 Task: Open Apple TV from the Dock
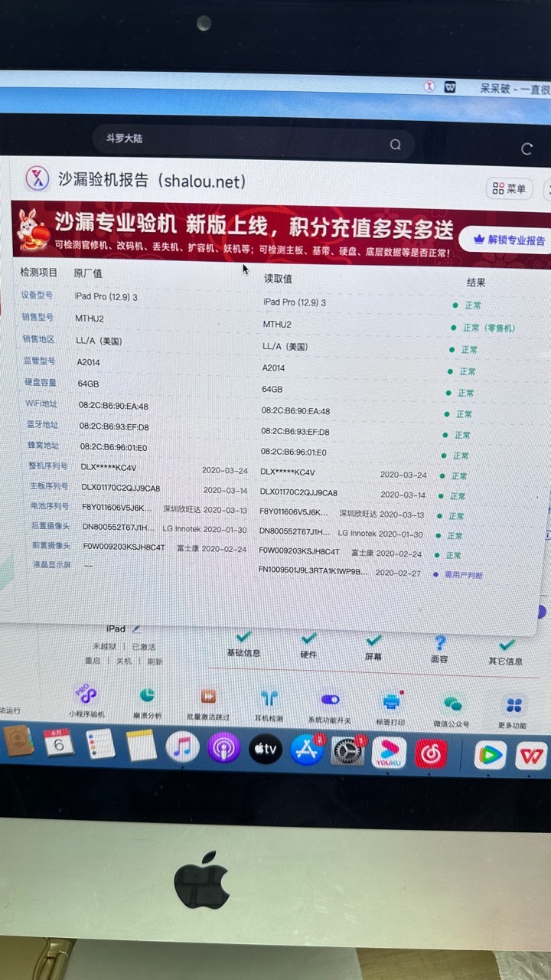[x=266, y=749]
